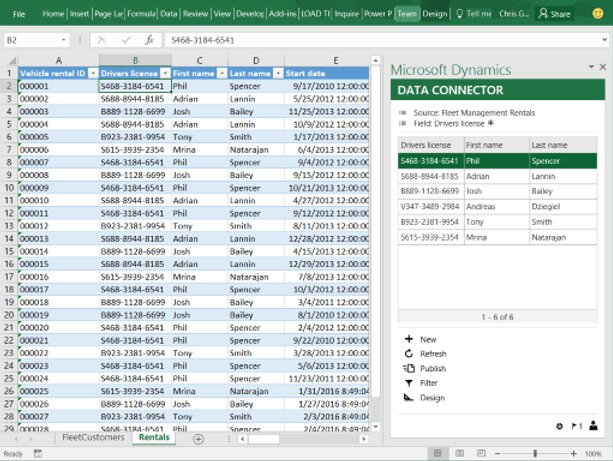Click the Refresh icon in the Dynamics panel
This screenshot has height=461, width=613.
(408, 354)
